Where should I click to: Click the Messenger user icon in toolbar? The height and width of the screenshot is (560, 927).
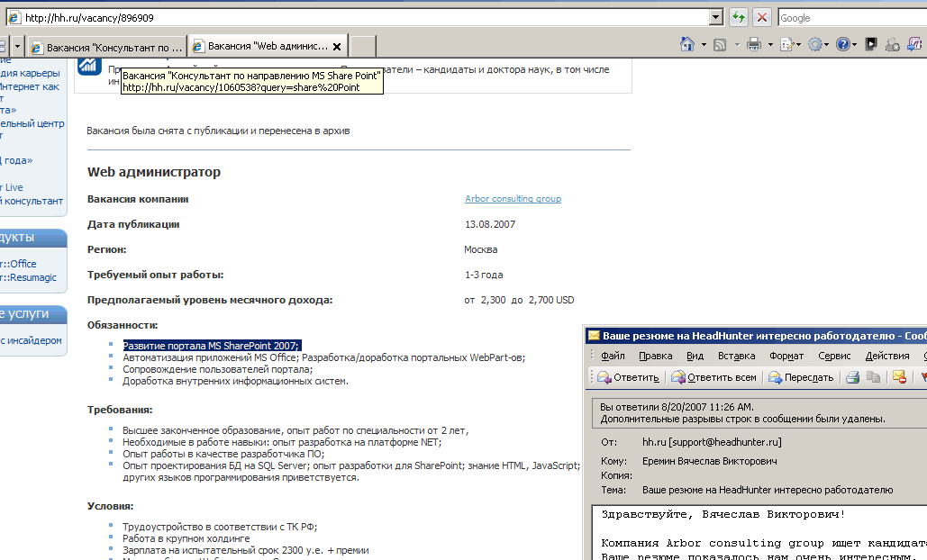[x=893, y=44]
